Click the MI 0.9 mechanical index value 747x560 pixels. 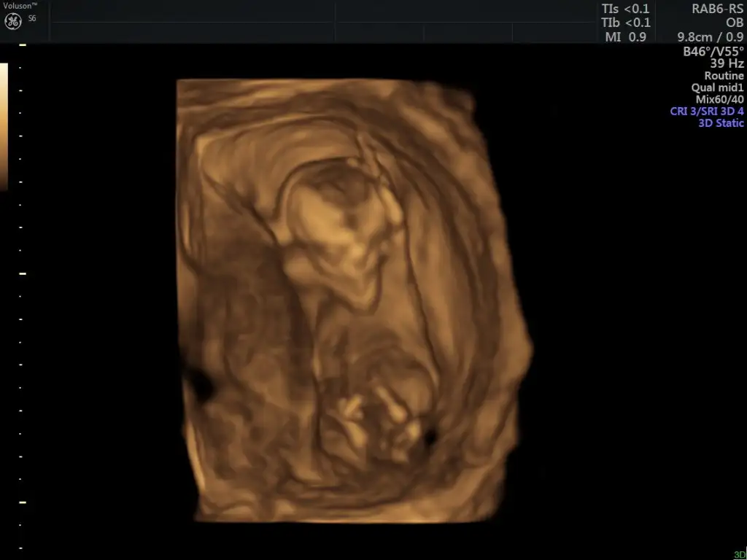(x=626, y=36)
